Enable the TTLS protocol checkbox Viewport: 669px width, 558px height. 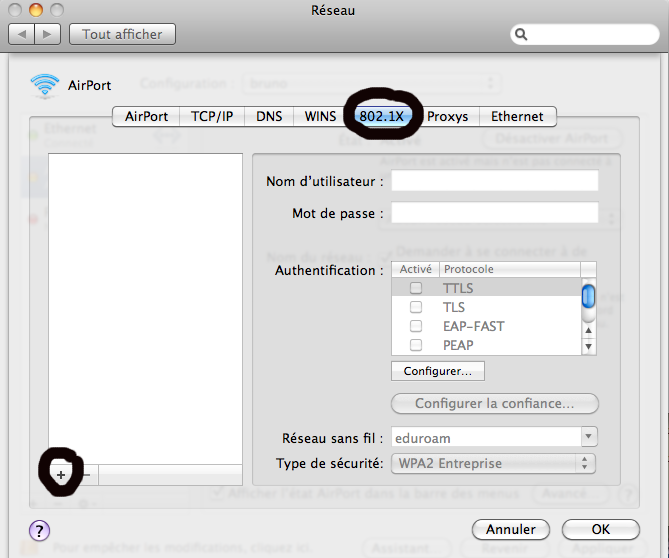pos(416,288)
